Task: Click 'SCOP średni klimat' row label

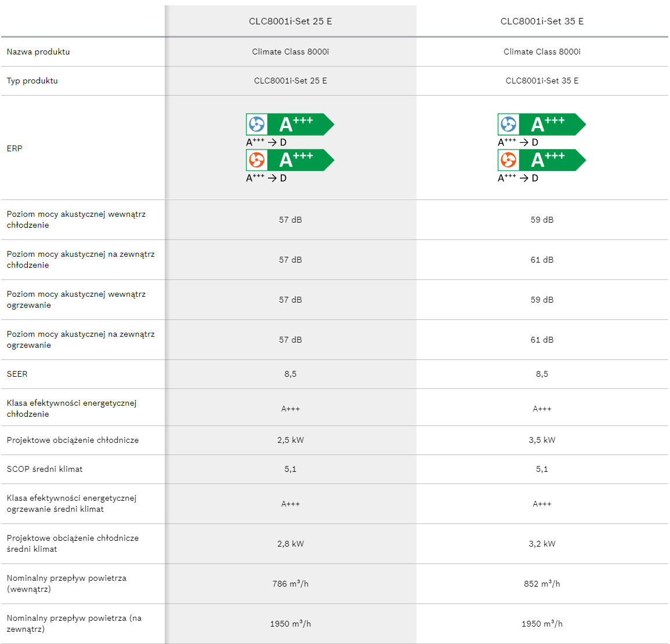Action: (x=45, y=469)
